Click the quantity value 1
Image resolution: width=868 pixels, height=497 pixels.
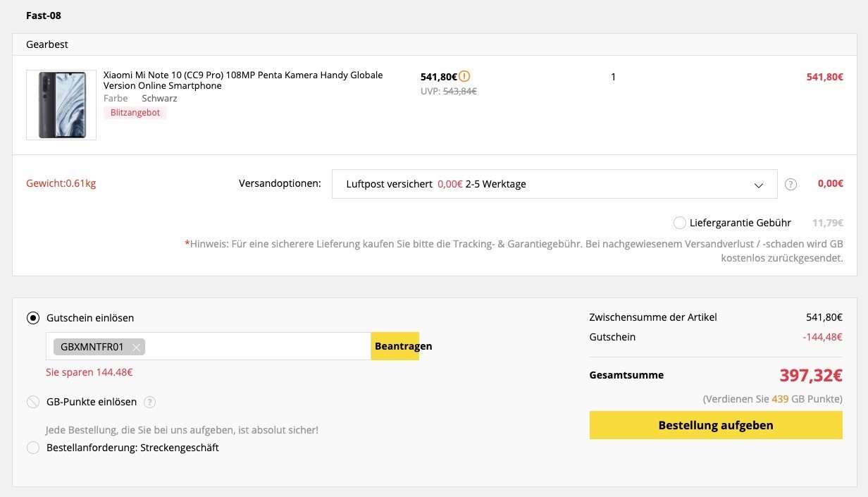(613, 77)
